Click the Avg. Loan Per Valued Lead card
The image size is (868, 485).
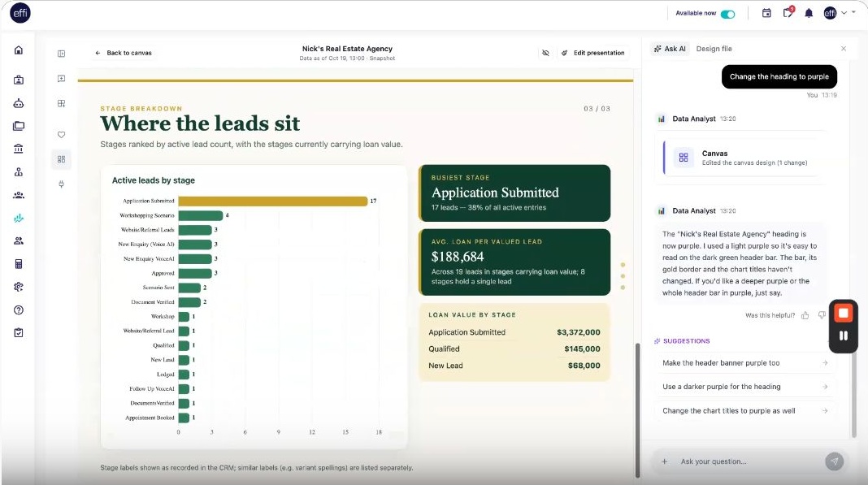point(514,262)
